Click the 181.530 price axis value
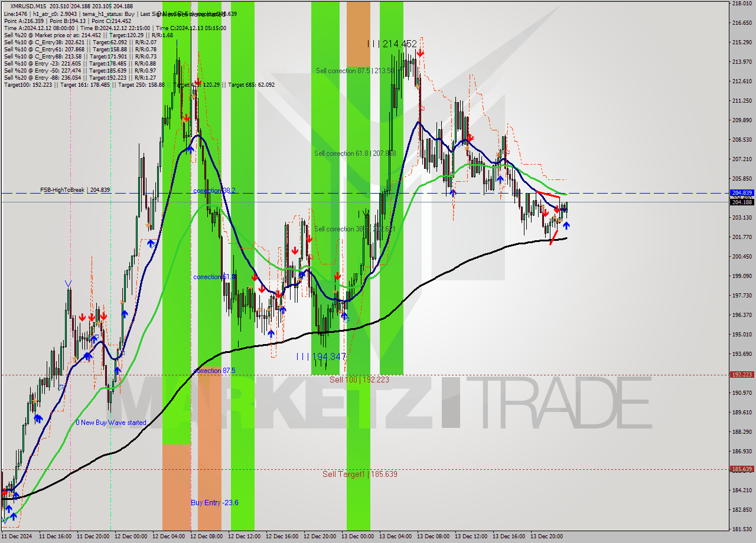This screenshot has height=543, width=756. (741, 529)
